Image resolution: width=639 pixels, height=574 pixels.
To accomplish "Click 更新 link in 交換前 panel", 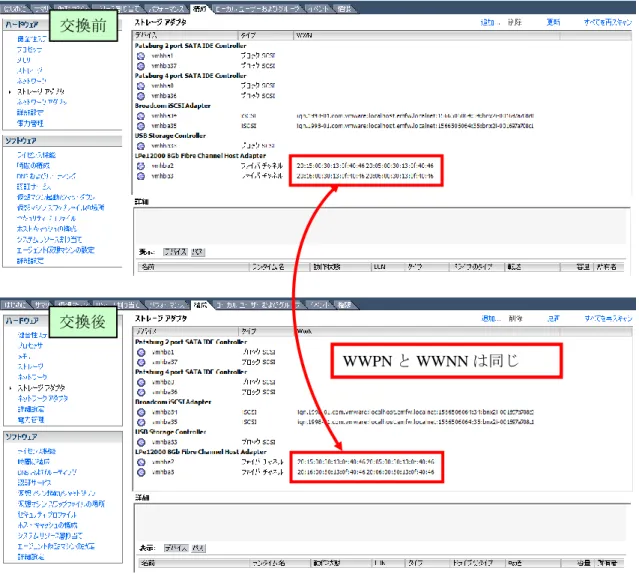I will pos(553,22).
